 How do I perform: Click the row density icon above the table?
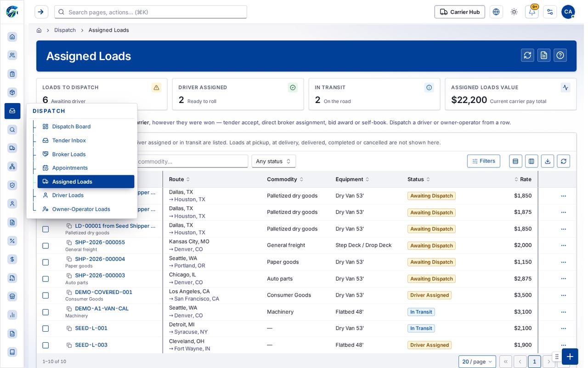pos(515,161)
